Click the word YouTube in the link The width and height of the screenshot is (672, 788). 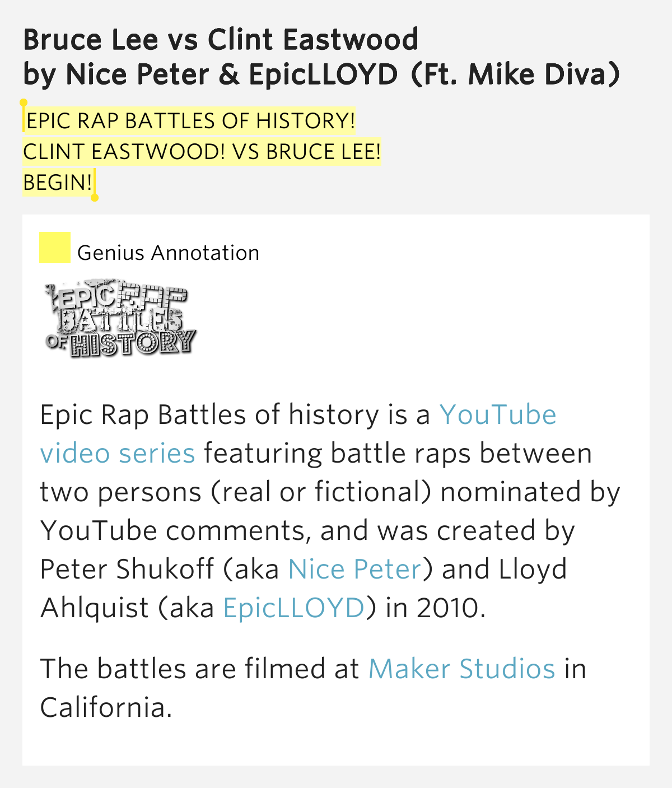pyautogui.click(x=498, y=415)
